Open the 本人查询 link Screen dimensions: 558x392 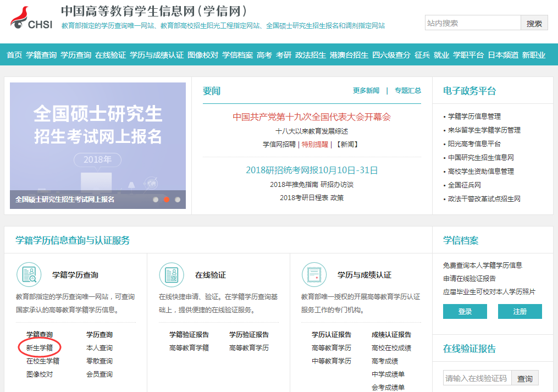coord(100,348)
